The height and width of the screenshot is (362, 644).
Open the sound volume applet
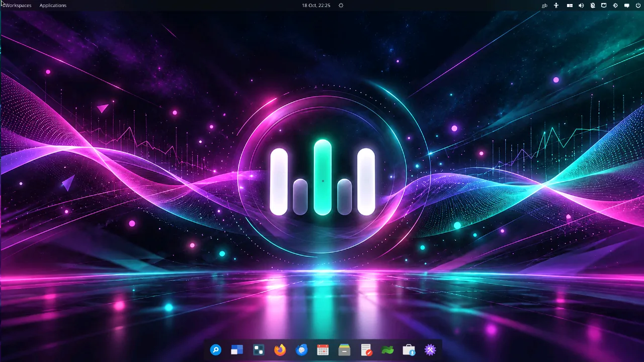point(581,6)
